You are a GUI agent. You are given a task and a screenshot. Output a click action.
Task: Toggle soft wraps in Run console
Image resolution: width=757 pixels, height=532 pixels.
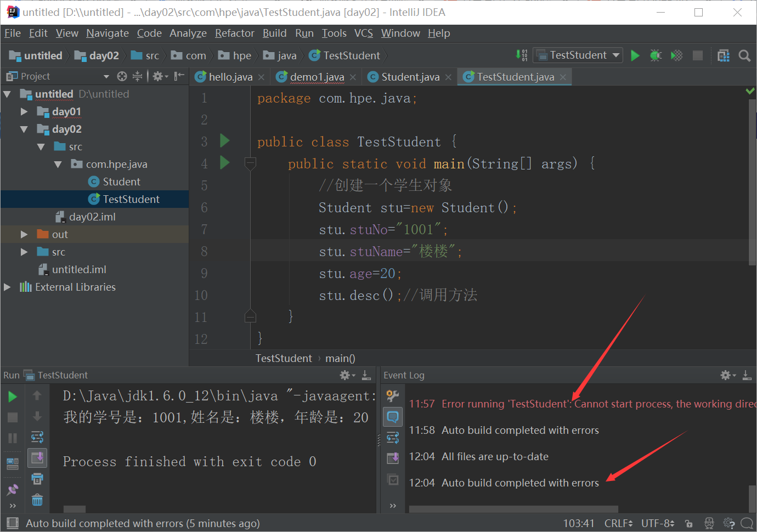[x=37, y=437]
